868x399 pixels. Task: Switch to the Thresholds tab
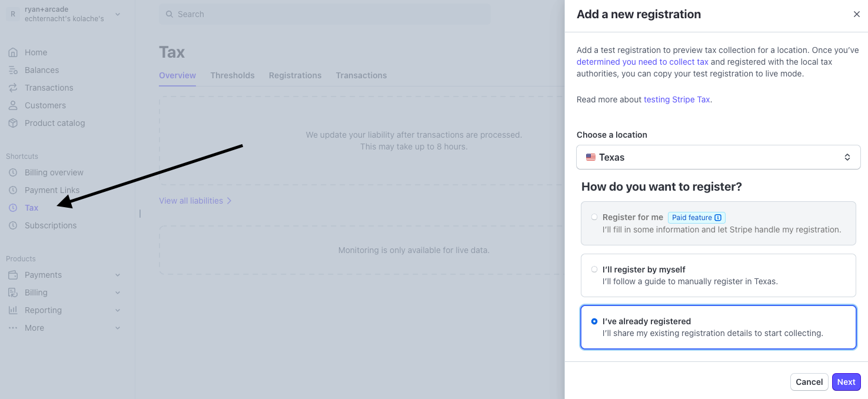pyautogui.click(x=232, y=75)
